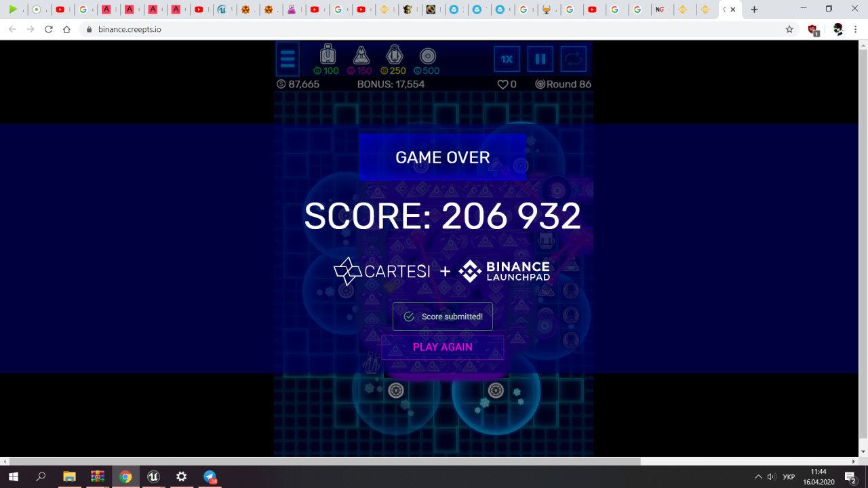Click the Chrome taskbar icon
Viewport: 868px width, 488px height.
pyautogui.click(x=125, y=476)
